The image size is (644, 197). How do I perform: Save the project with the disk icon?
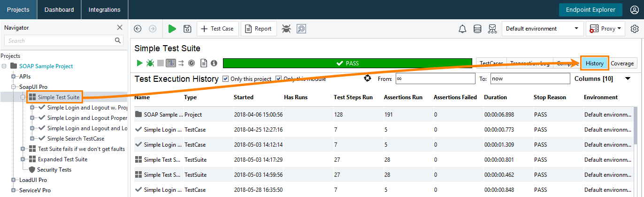(187, 29)
